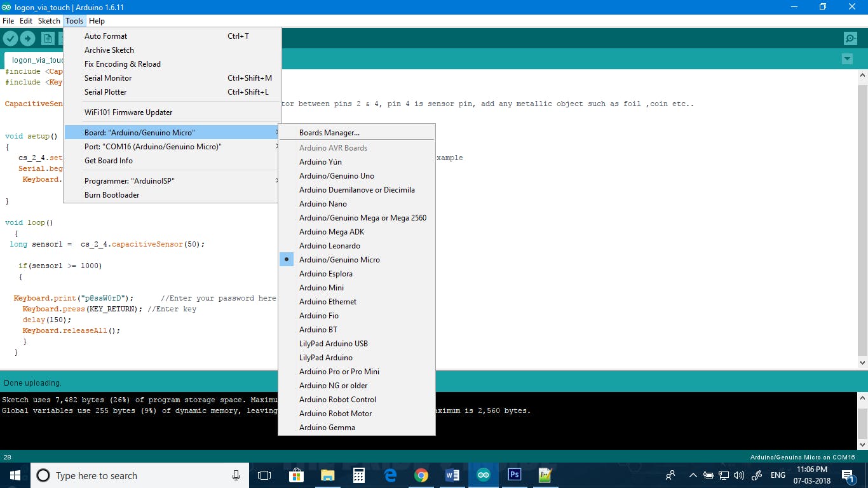Image resolution: width=868 pixels, height=488 pixels.
Task: Select Arduino/Genuino Uno board
Action: pyautogui.click(x=356, y=176)
